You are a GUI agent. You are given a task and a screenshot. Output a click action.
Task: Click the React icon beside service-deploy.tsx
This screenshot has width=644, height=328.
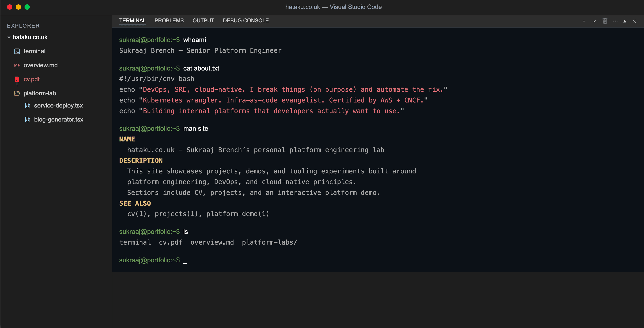(27, 105)
